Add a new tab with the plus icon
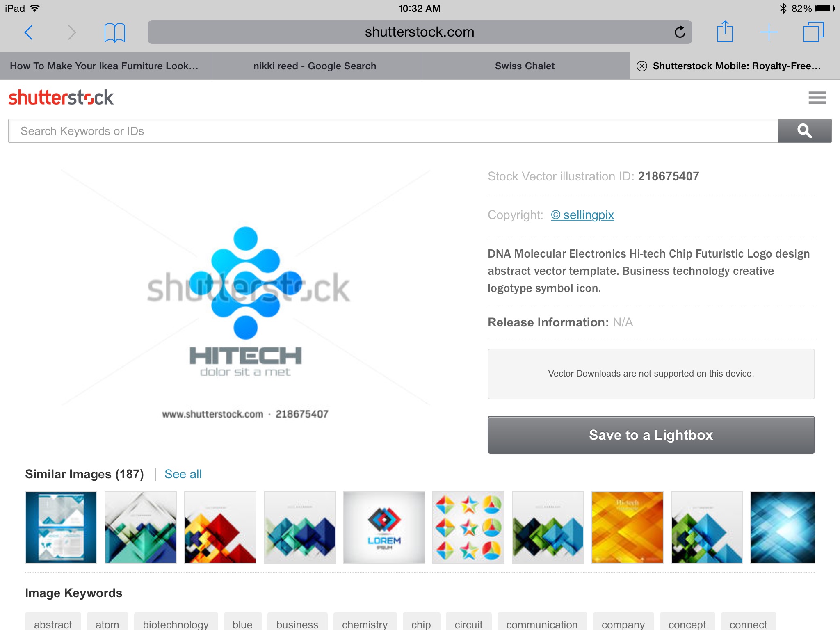The height and width of the screenshot is (630, 840). point(769,32)
